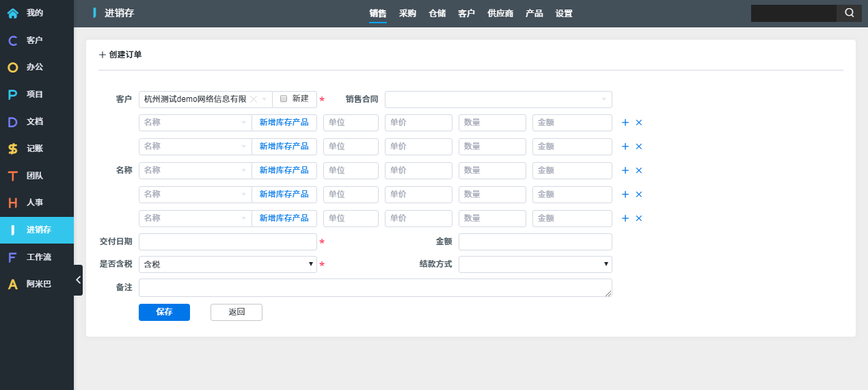Screen dimensions: 868x390
Task: Remove the last product row with X icon
Action: (639, 218)
